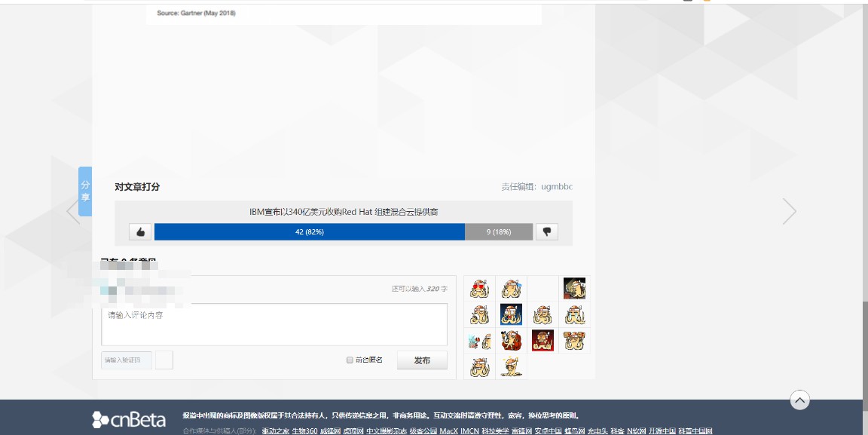Click the article title IBM宣布以340亿美元收购Red Hat

[x=344, y=212]
